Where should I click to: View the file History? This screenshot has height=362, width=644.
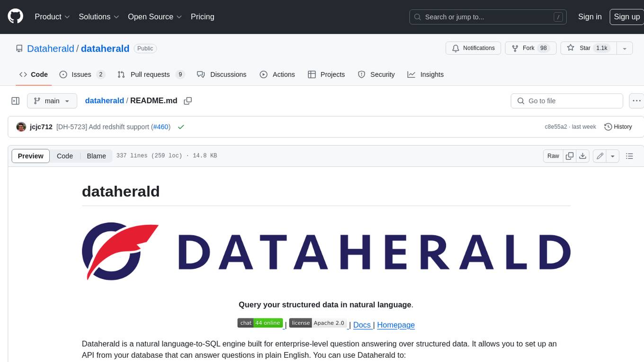click(618, 127)
